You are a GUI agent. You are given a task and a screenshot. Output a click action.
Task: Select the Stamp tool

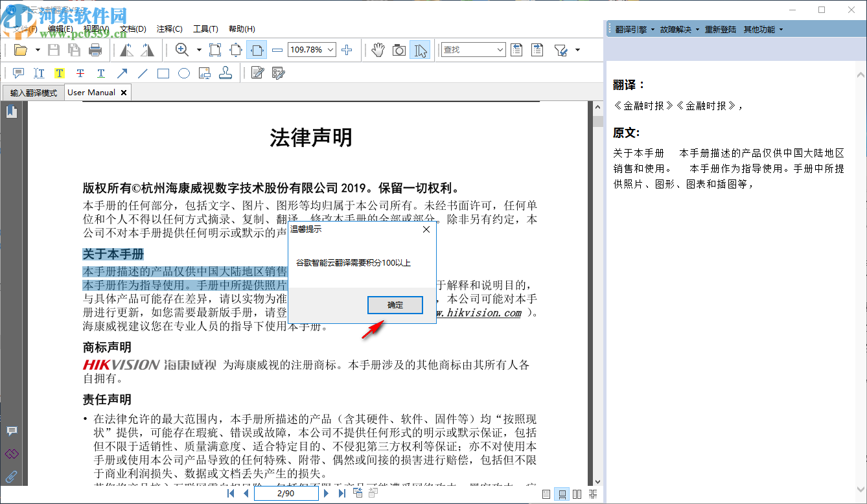click(x=225, y=73)
